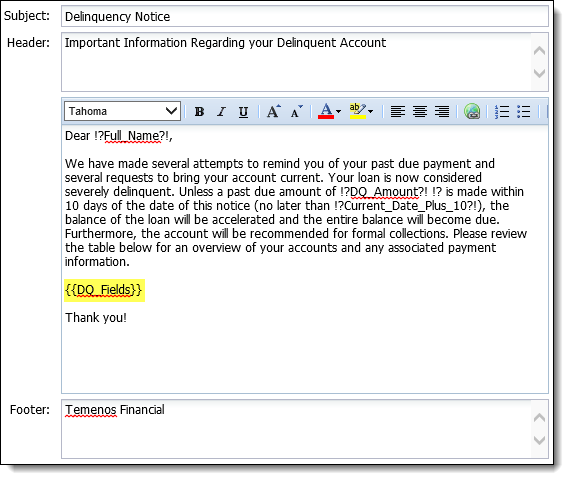Click the Header field's down scroll arrow
The width and height of the screenshot is (569, 480).
tap(540, 74)
